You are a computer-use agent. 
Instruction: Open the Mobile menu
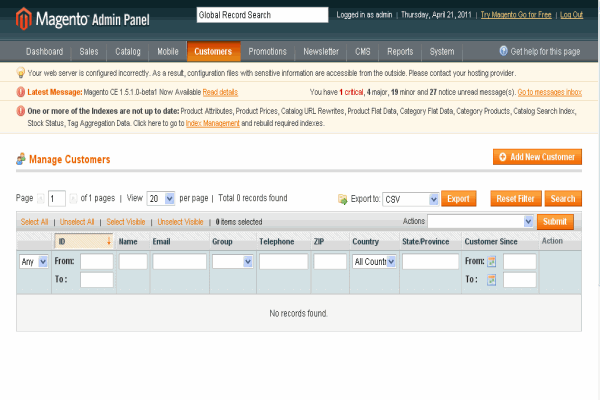168,51
